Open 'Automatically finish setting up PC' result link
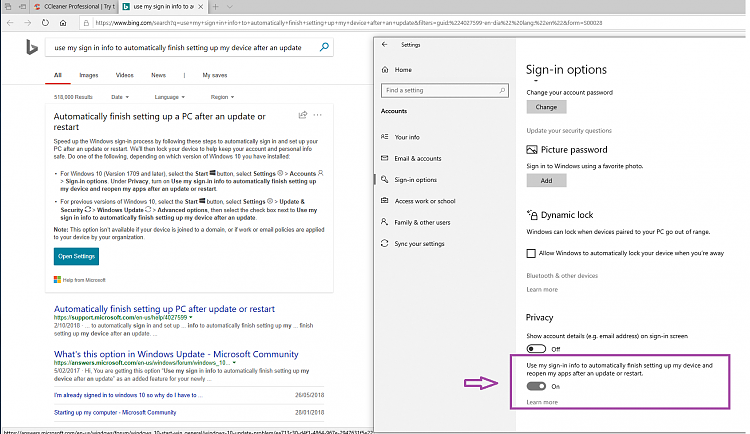The height and width of the screenshot is (434, 750). (164, 309)
